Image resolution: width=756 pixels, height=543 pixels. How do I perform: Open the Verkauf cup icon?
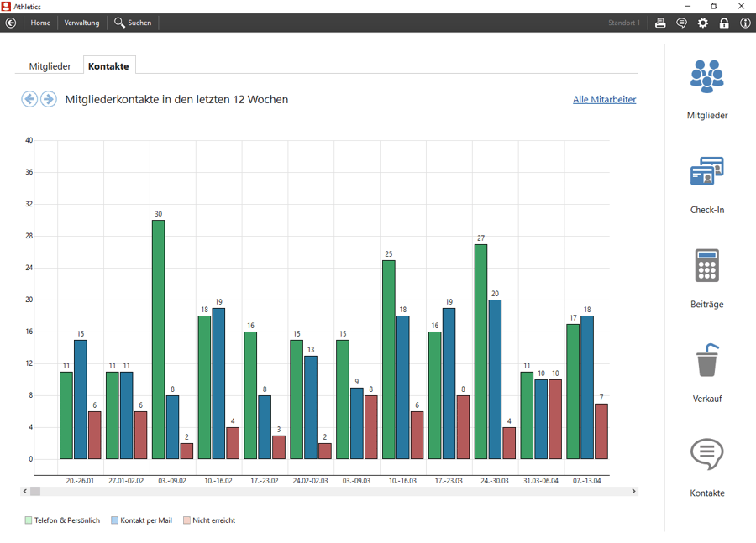point(706,359)
